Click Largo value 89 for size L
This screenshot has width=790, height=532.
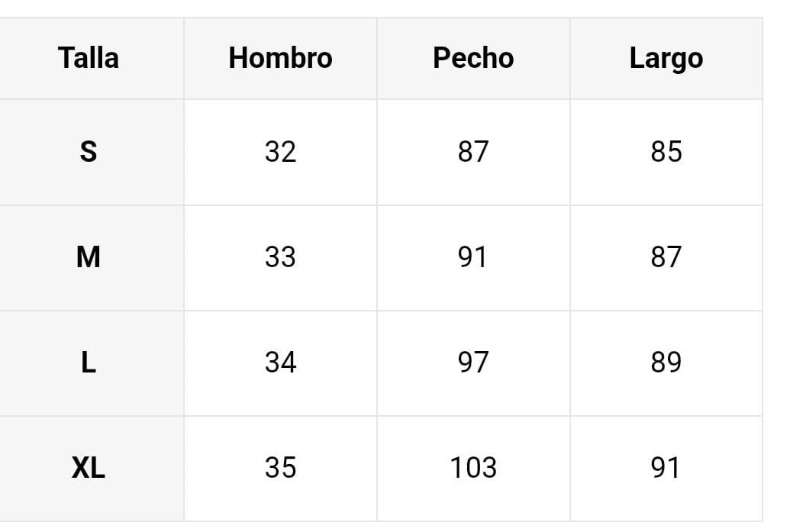tap(666, 363)
